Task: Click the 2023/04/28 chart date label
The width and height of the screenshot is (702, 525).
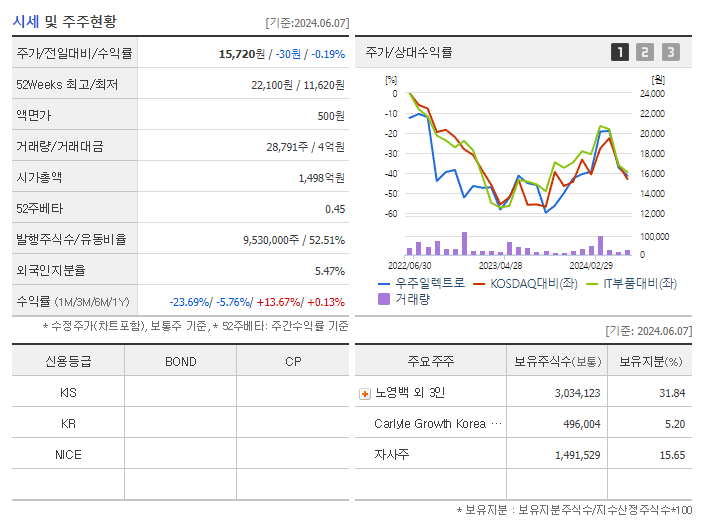Action: pyautogui.click(x=500, y=266)
